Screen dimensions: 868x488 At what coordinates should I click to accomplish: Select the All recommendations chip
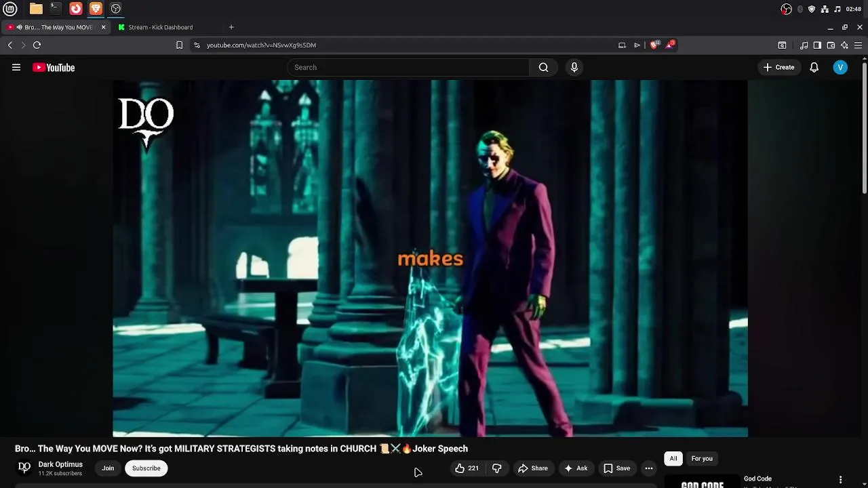coord(673,458)
